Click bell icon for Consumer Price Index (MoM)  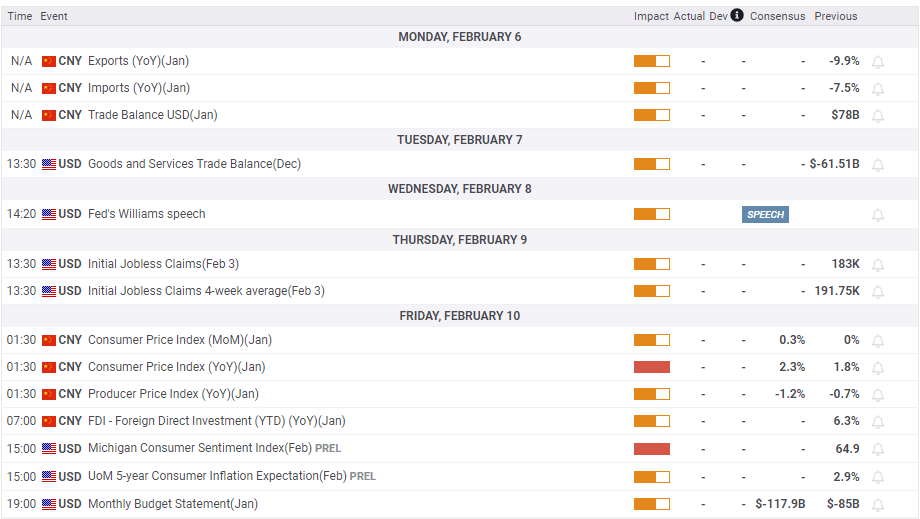pos(878,341)
